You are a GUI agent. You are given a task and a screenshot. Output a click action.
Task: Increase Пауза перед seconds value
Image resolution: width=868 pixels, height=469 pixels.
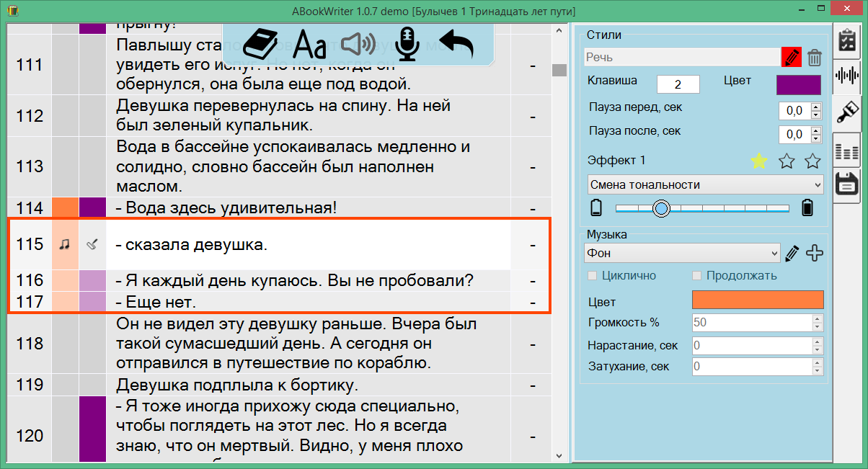[x=816, y=107]
